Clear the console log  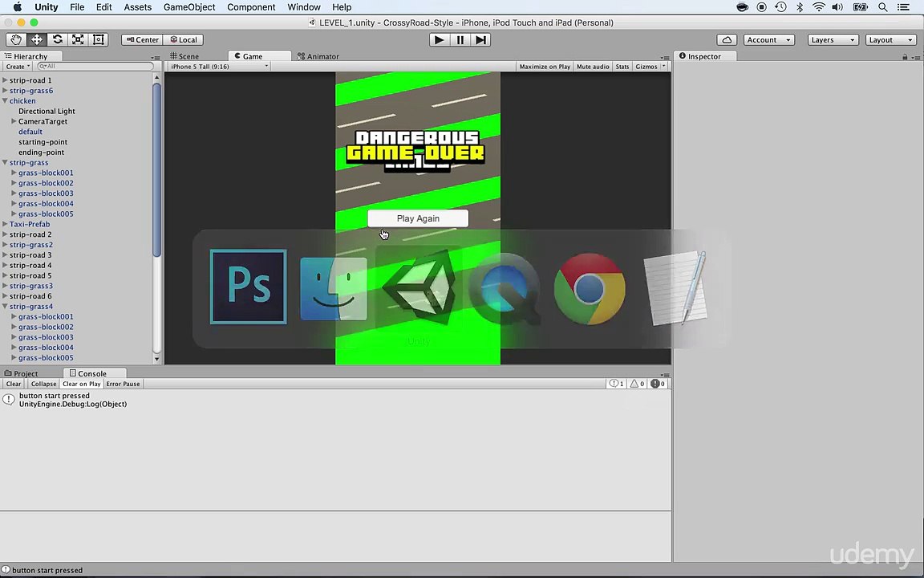[x=14, y=384]
